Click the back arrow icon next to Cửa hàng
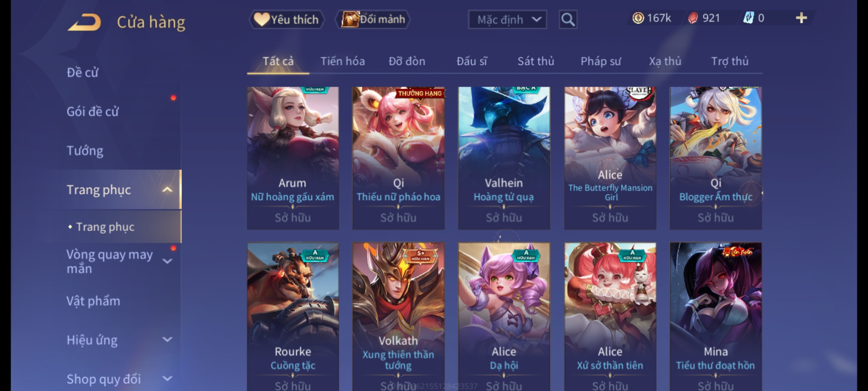This screenshot has width=868, height=391. click(x=85, y=22)
